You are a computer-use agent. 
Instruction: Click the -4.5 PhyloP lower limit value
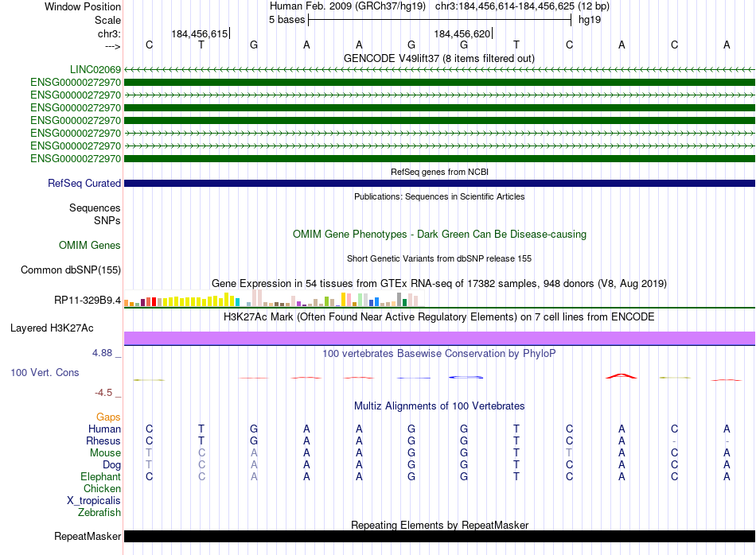click(103, 393)
